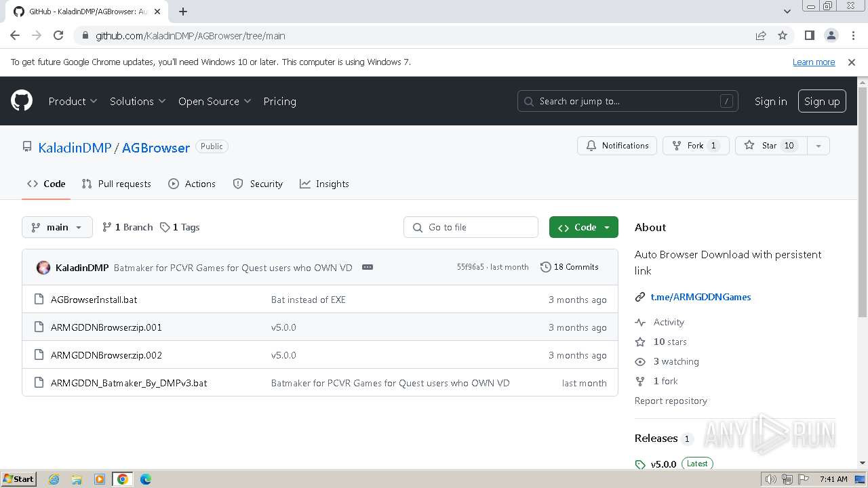868x488 pixels.
Task: Open the tab search chevron
Action: 787,12
